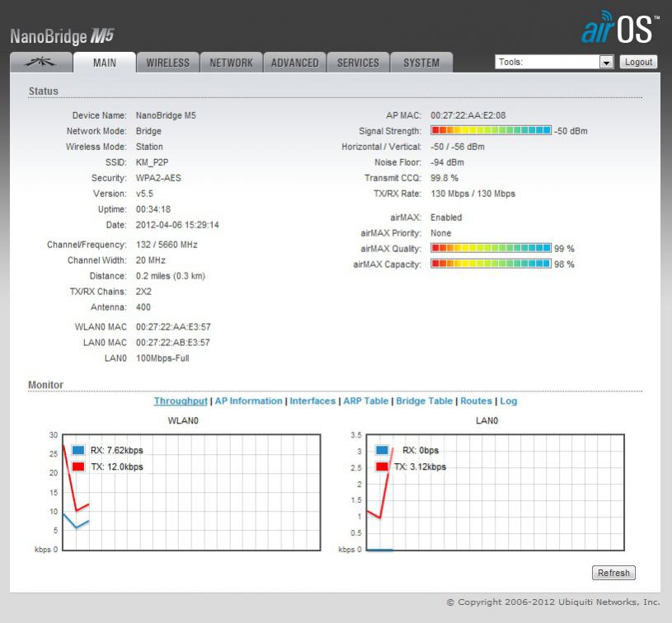Click the Wireless Mode value Station

pos(149,147)
